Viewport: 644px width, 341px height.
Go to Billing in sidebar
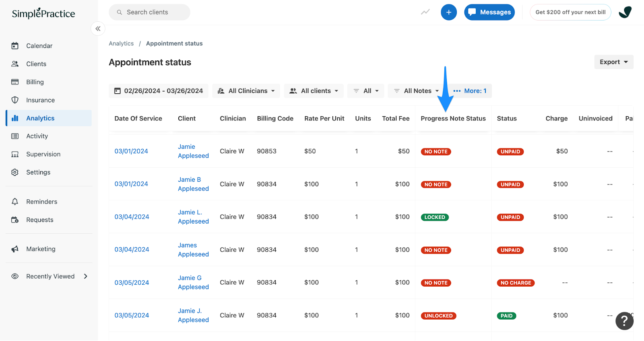tap(35, 82)
